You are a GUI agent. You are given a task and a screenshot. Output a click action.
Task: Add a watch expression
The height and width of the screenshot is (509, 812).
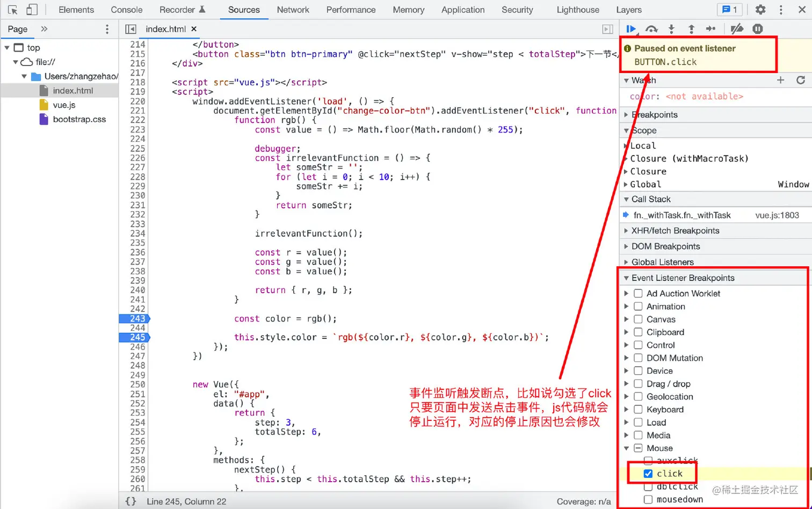(781, 80)
